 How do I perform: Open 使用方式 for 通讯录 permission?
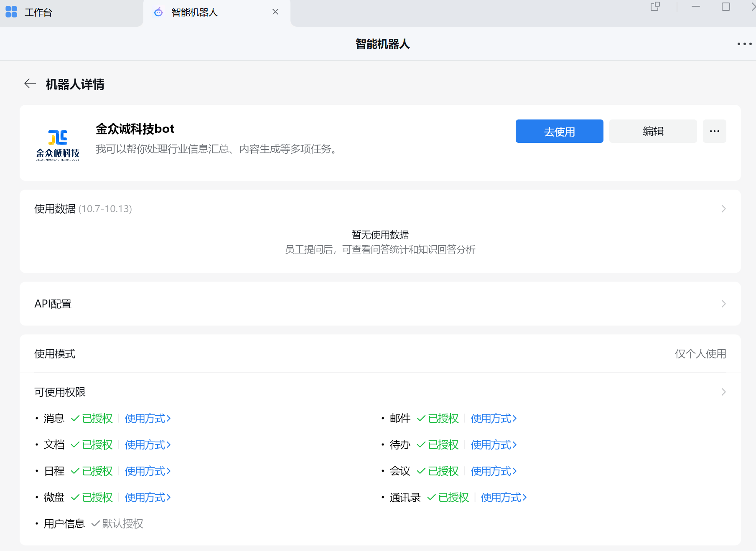504,498
